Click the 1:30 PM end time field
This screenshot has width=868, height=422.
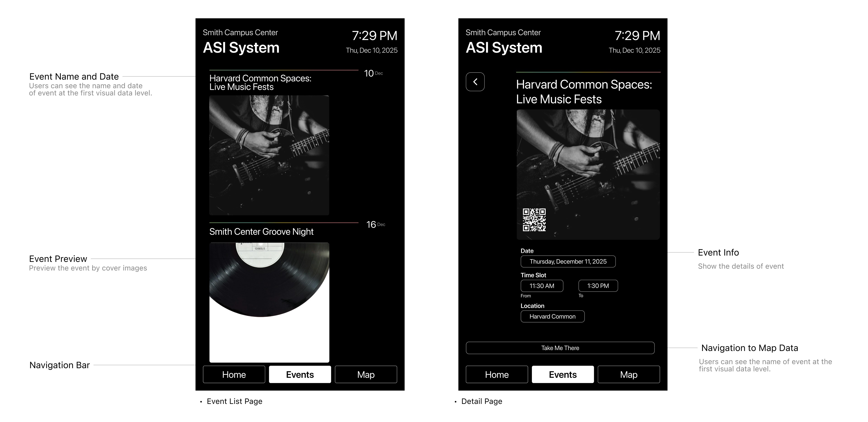(x=598, y=286)
